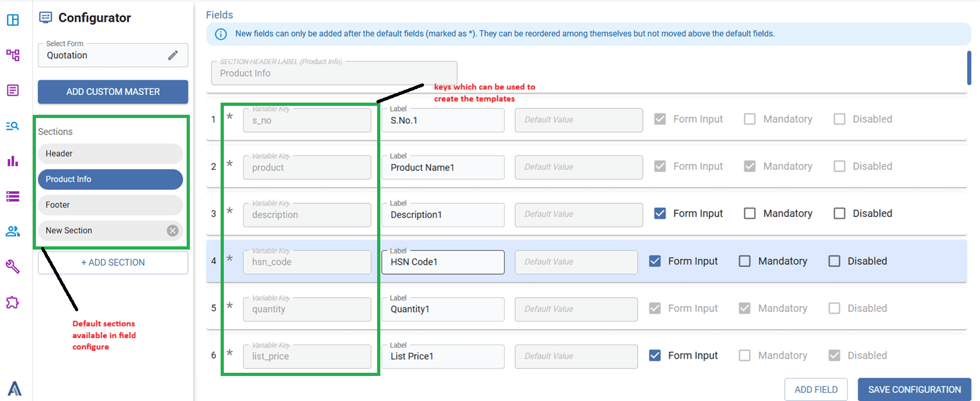Open the bar chart reports icon
980x401 pixels.
(13, 161)
